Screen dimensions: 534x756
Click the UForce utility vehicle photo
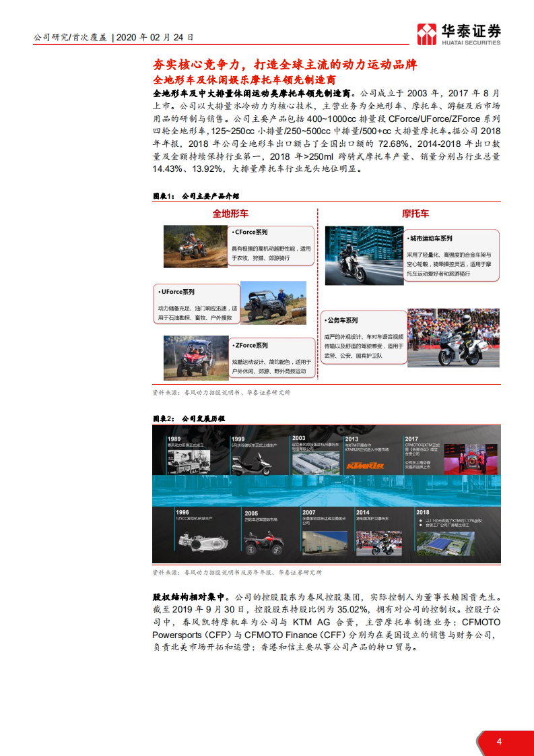[273, 303]
